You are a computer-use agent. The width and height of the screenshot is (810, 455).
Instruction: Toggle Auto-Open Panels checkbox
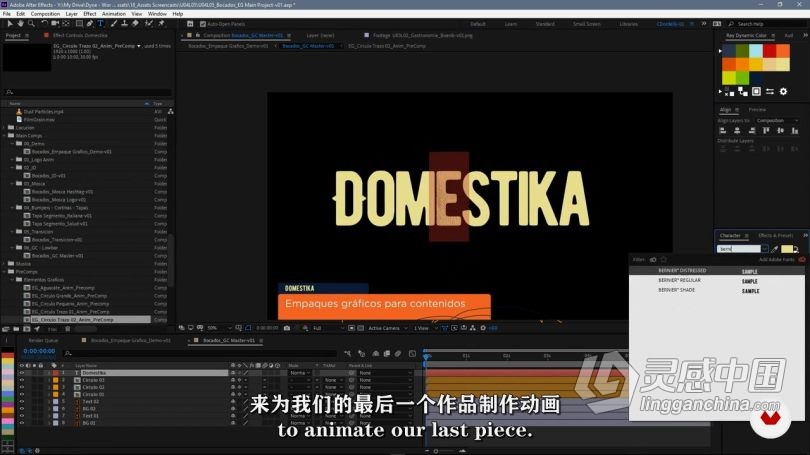[x=202, y=24]
